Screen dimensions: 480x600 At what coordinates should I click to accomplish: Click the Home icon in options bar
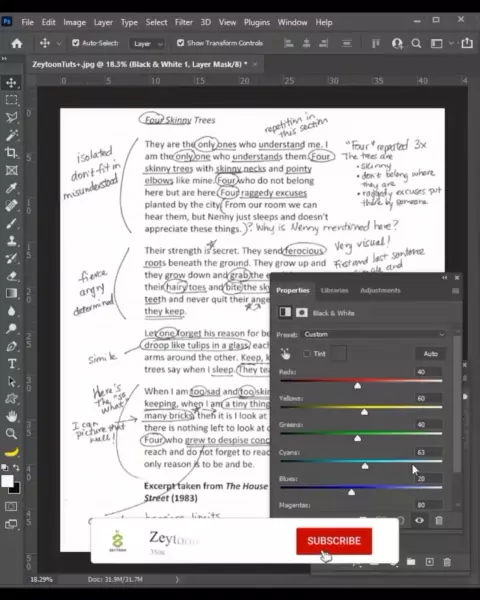tap(16, 43)
